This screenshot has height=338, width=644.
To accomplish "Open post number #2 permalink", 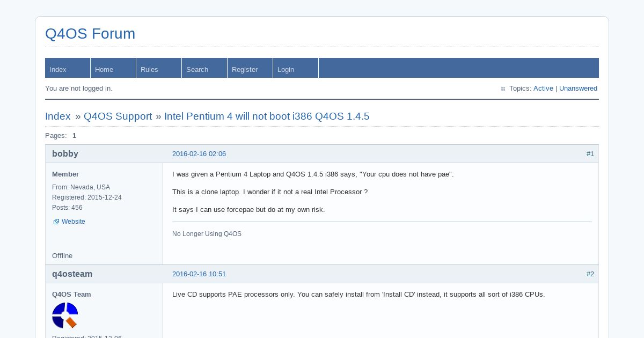I will pyautogui.click(x=590, y=274).
